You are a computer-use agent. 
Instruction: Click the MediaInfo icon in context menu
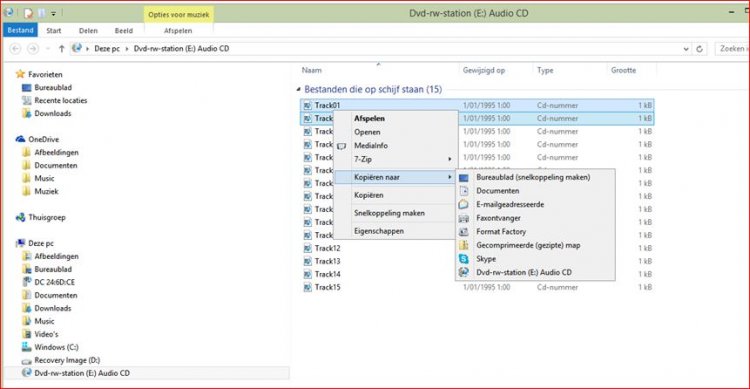[x=342, y=146]
